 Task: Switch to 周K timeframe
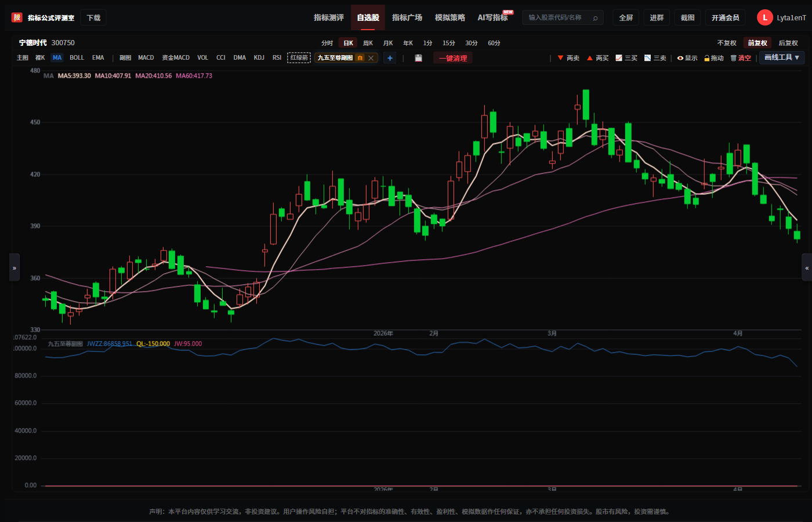[368, 43]
